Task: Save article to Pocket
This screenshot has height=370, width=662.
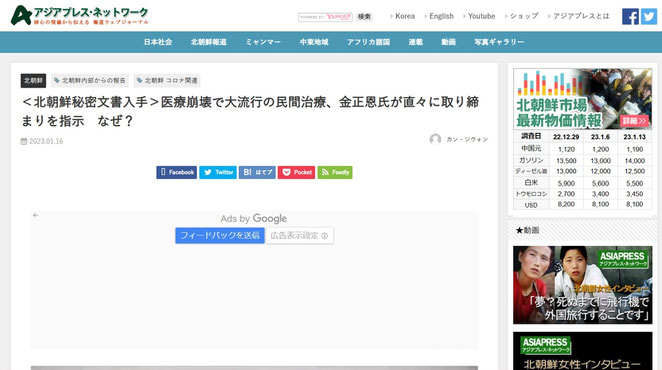Action: click(296, 172)
